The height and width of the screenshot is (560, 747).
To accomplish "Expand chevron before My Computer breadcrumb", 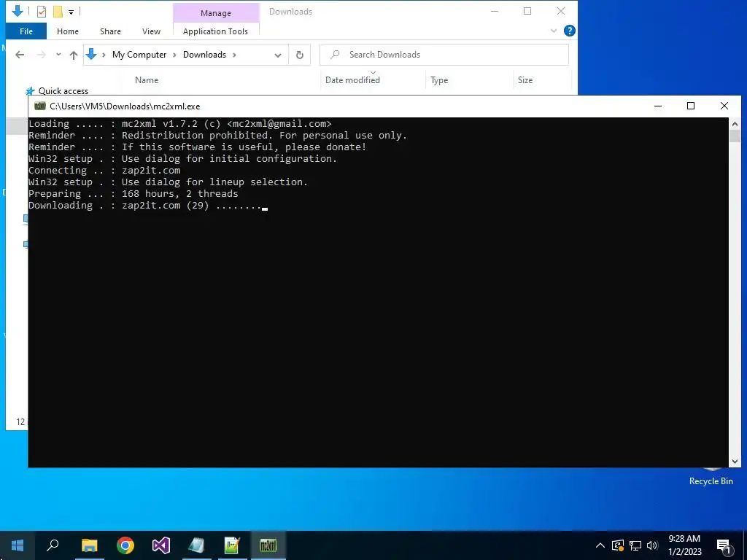I will 104,55.
